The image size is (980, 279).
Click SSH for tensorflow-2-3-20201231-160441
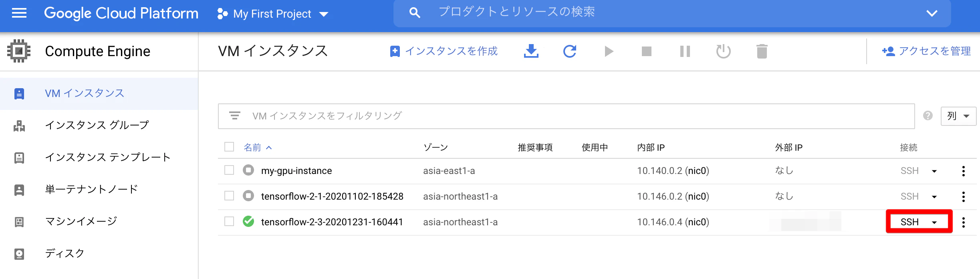(x=909, y=222)
